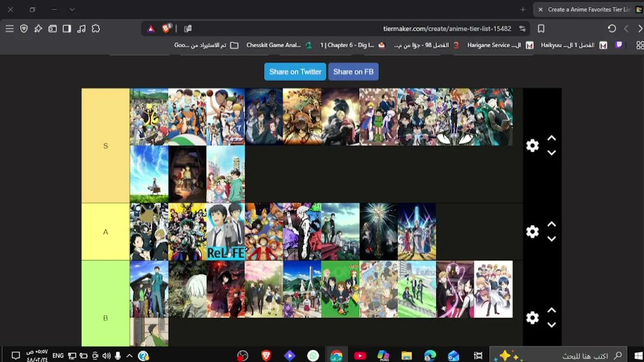
Task: Open the Chesskit Game Analysis bookmark
Action: (279, 45)
